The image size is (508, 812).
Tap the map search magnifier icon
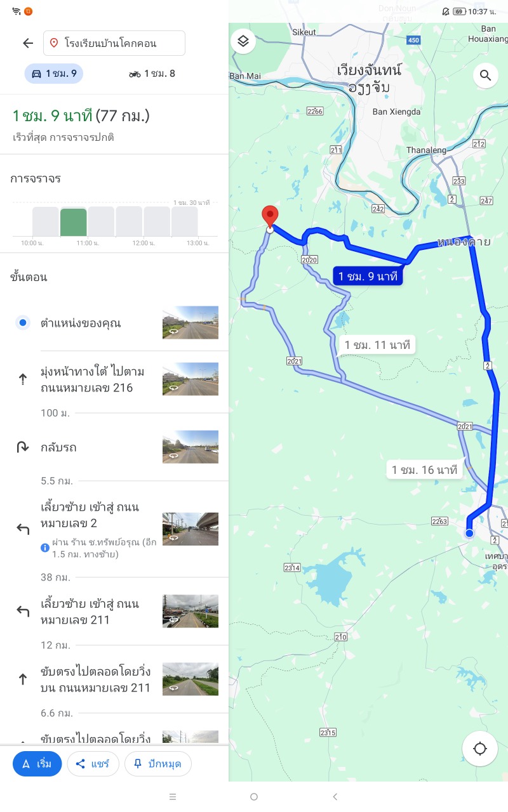tap(486, 76)
